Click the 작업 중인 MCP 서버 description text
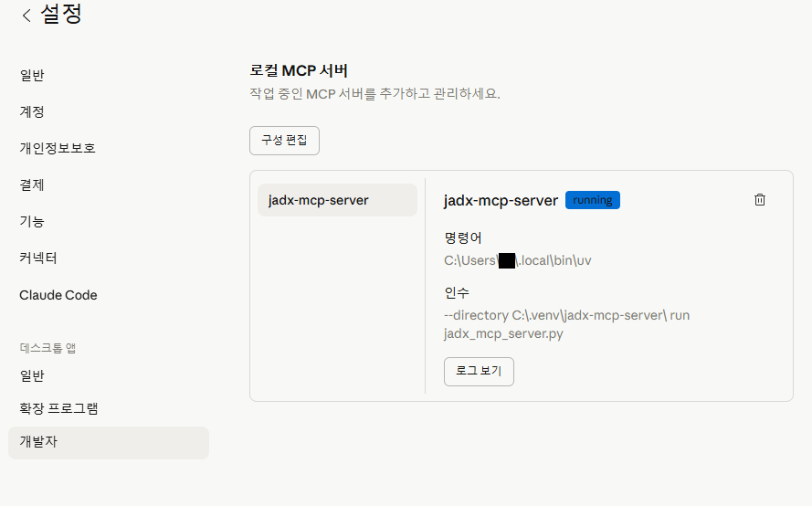Image resolution: width=812 pixels, height=506 pixels. pyautogui.click(x=374, y=94)
